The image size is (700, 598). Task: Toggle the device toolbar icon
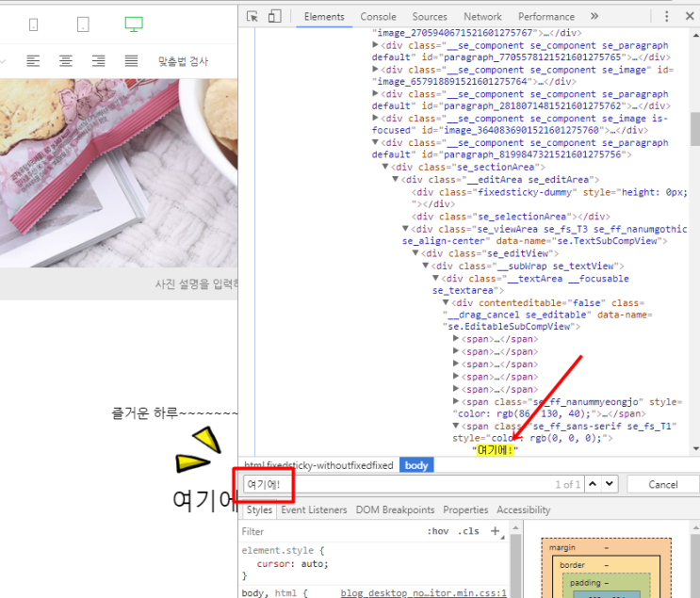(x=274, y=17)
